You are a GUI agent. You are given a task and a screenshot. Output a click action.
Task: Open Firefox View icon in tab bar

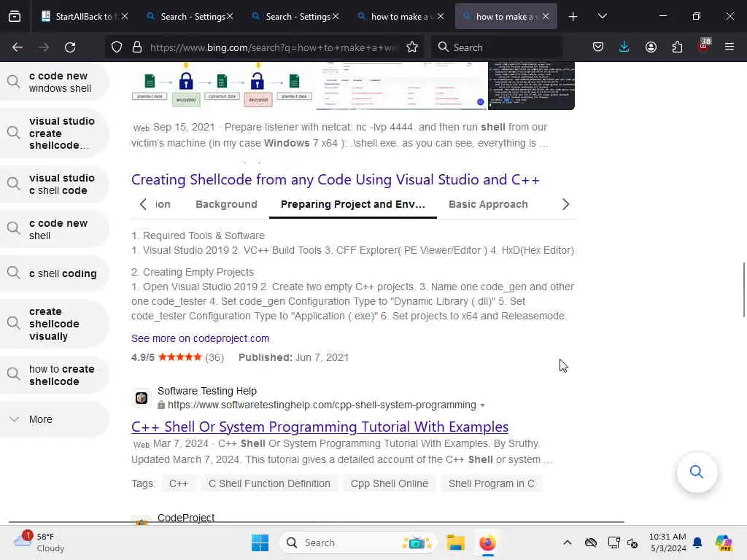(15, 16)
